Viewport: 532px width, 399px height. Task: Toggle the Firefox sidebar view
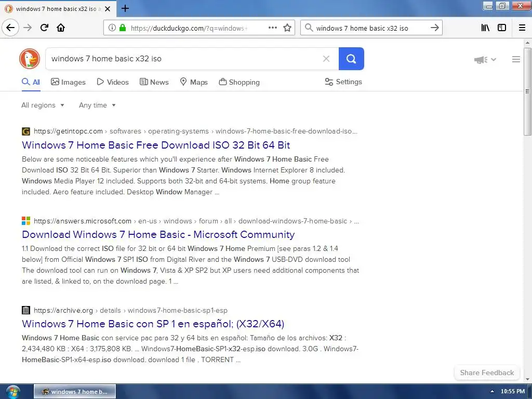pos(502,28)
